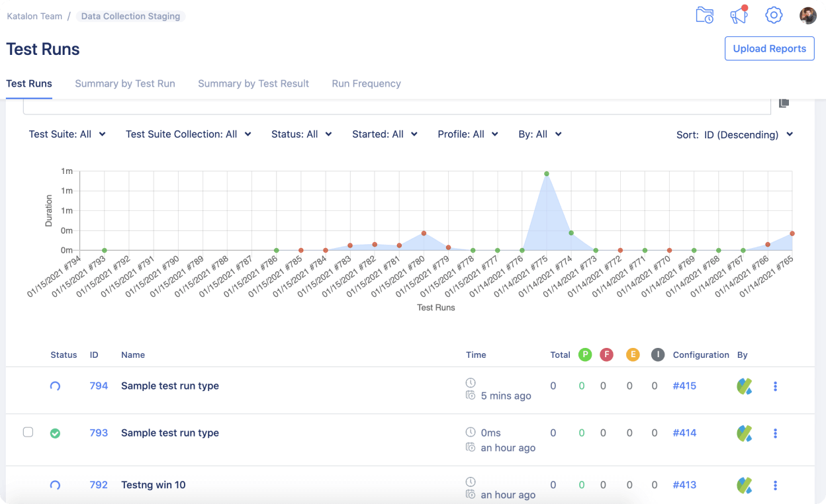Click the Testng win 10 run name
This screenshot has width=826, height=504.
pos(153,485)
